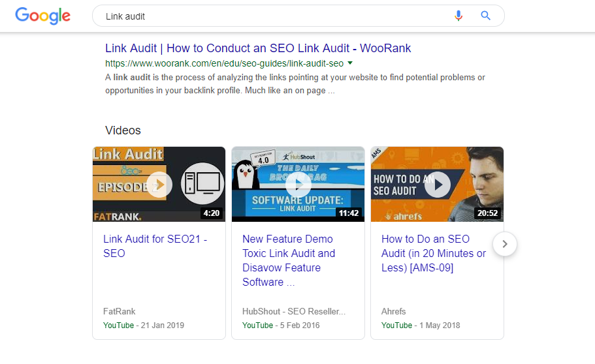The height and width of the screenshot is (364, 595).
Task: Click the blue search magnifier icon
Action: (x=485, y=16)
